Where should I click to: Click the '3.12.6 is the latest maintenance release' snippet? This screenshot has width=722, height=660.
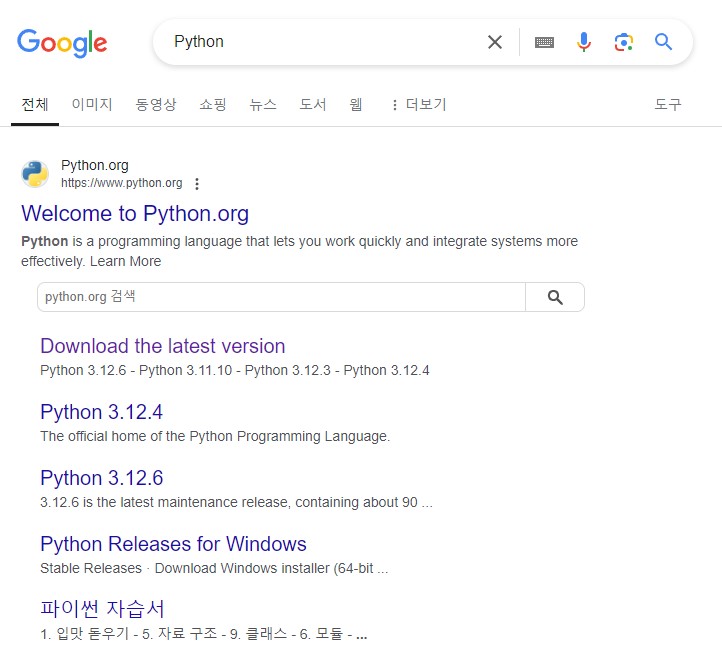coord(236,502)
